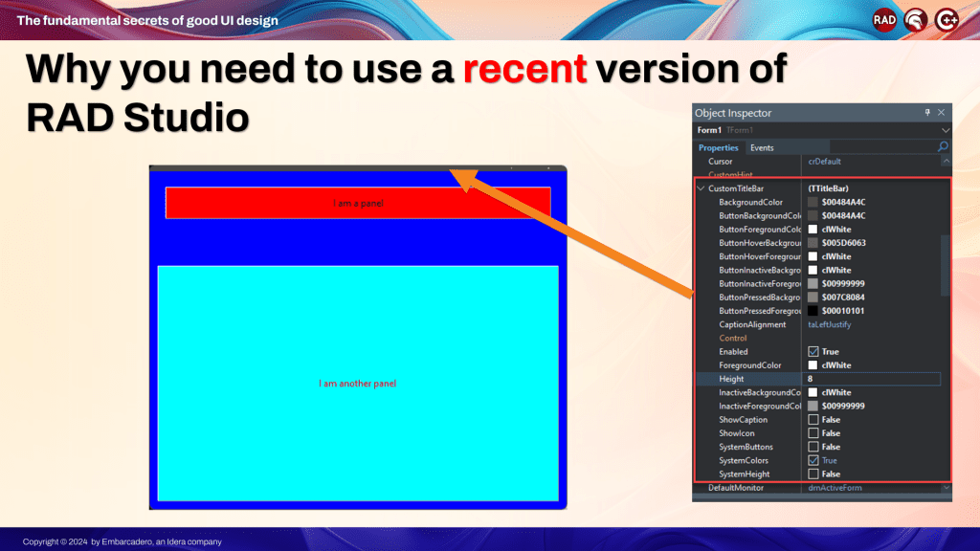This screenshot has height=551, width=980.
Task: Switch to the Events tab
Action: [x=762, y=147]
